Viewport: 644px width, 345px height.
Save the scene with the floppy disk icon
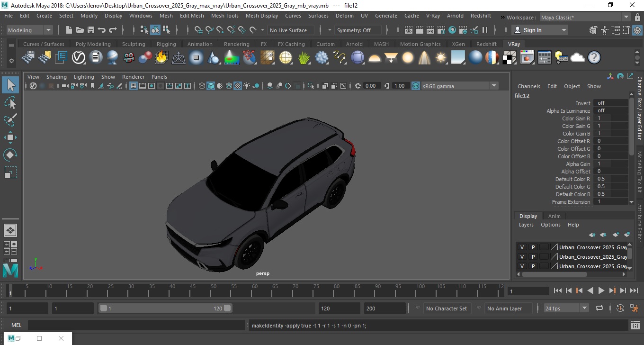90,30
